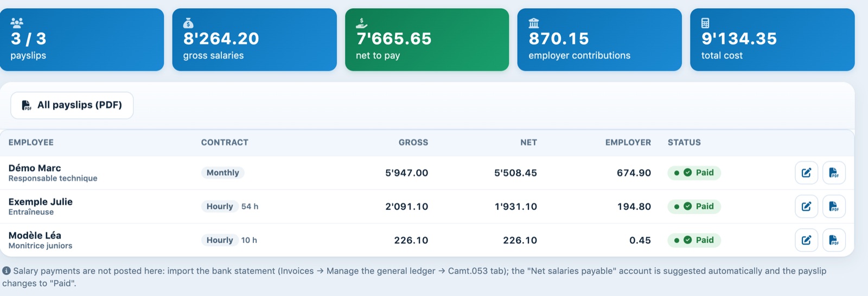The width and height of the screenshot is (868, 296).
Task: Click employer amount 0.45
Action: point(640,240)
